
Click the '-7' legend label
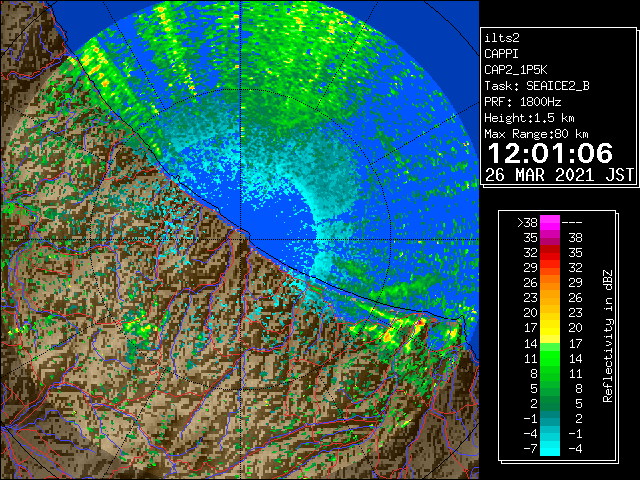coord(530,449)
